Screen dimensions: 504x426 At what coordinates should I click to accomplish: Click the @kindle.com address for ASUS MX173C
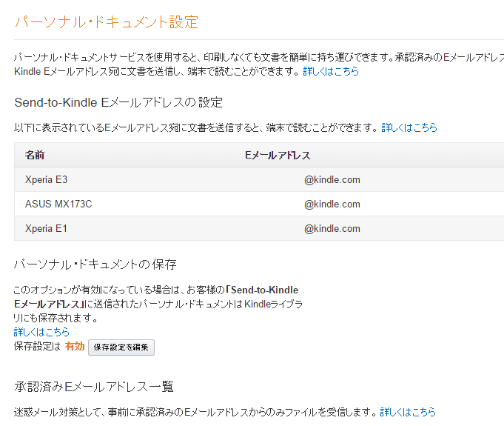click(332, 204)
